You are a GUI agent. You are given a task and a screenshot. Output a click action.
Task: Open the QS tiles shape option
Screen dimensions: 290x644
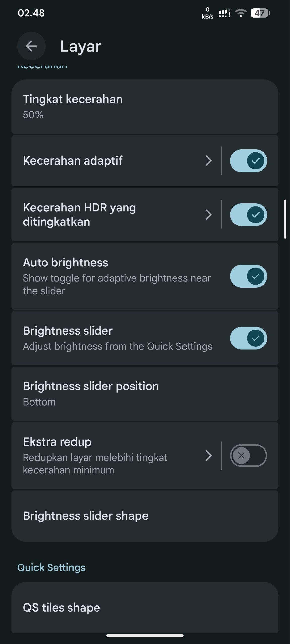pyautogui.click(x=145, y=608)
